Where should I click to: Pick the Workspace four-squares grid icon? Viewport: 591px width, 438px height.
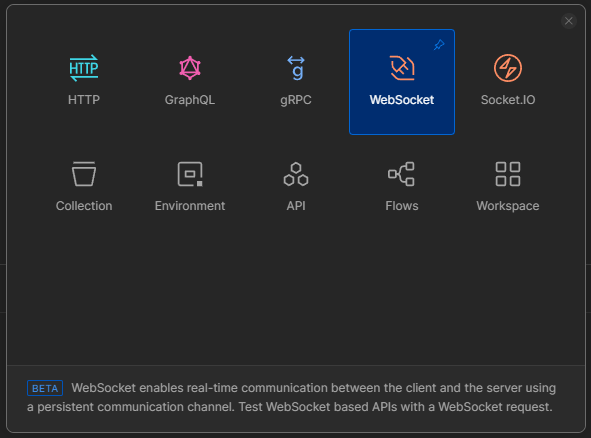coord(508,174)
